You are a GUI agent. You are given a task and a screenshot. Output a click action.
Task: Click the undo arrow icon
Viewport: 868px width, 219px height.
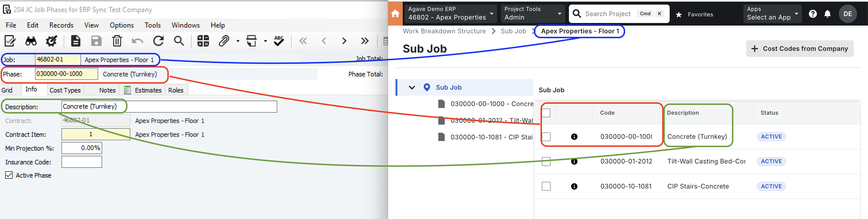[x=137, y=41]
